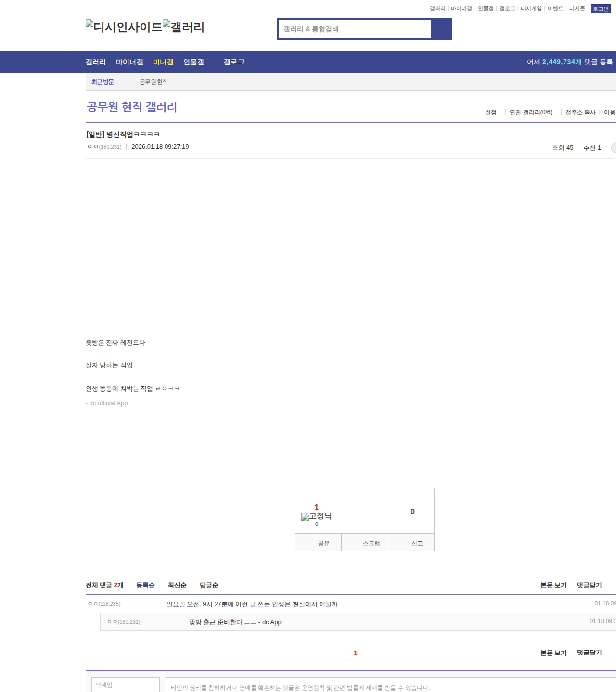Viewport: 616px width, 692px height.
Task: Click the 로그인 button at top right
Action: [600, 9]
